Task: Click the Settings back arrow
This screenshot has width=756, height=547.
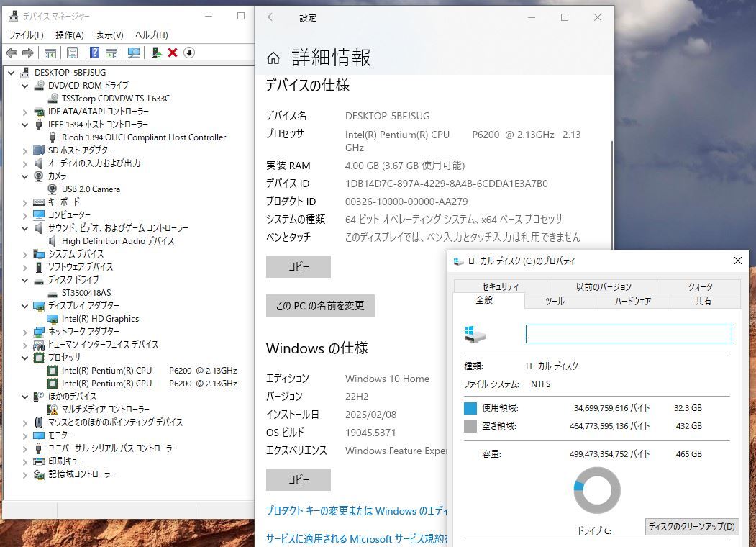Action: pyautogui.click(x=272, y=17)
